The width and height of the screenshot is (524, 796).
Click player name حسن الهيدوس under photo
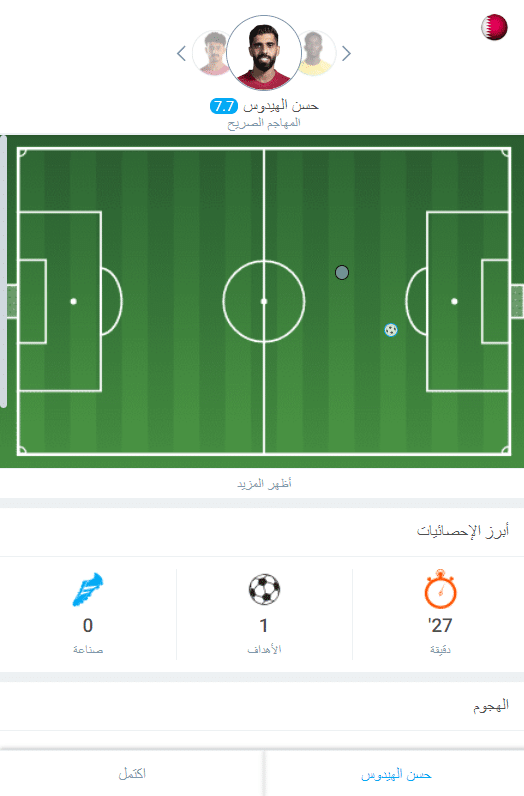280,106
